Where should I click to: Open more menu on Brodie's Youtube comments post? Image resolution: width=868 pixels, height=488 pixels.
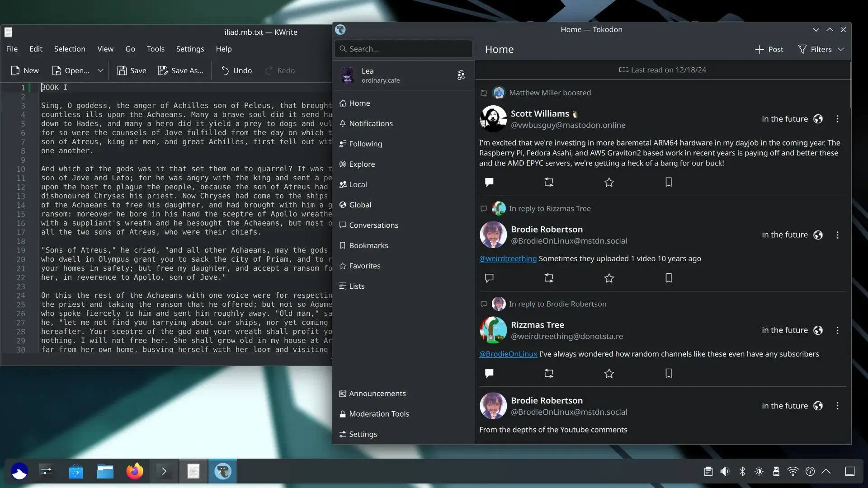tap(837, 406)
